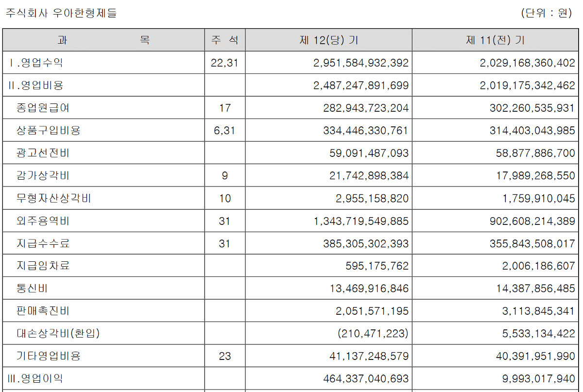
Task: Select the 무형자산상각비 row label
Action: pyautogui.click(x=53, y=199)
